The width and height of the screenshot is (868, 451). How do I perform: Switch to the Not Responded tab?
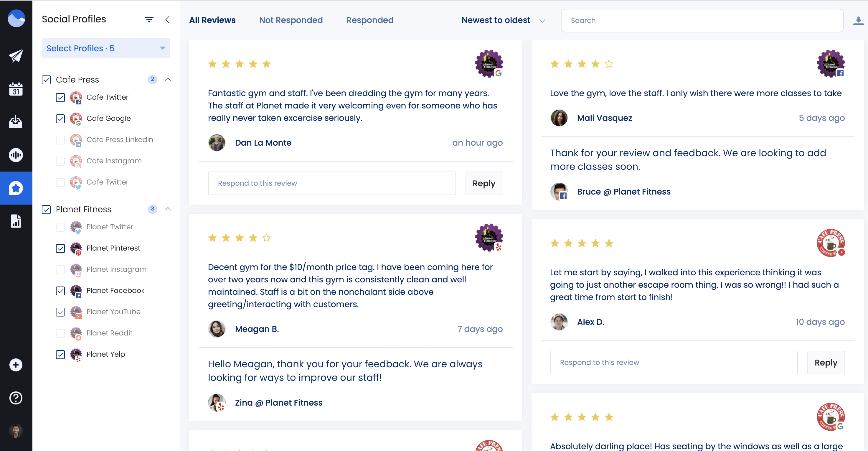tap(291, 20)
